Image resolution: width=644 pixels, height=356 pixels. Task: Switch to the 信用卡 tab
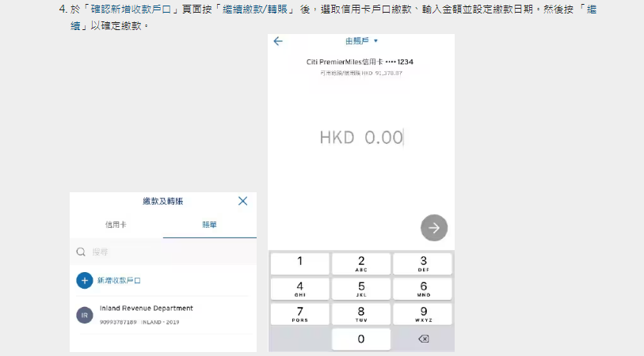(x=116, y=225)
